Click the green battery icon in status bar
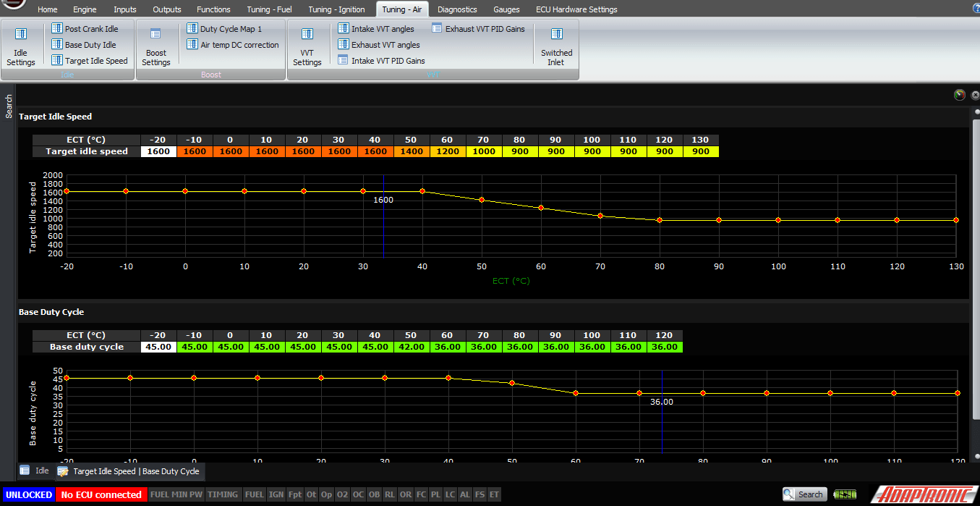Viewport: 980px width, 506px height. pyautogui.click(x=845, y=494)
